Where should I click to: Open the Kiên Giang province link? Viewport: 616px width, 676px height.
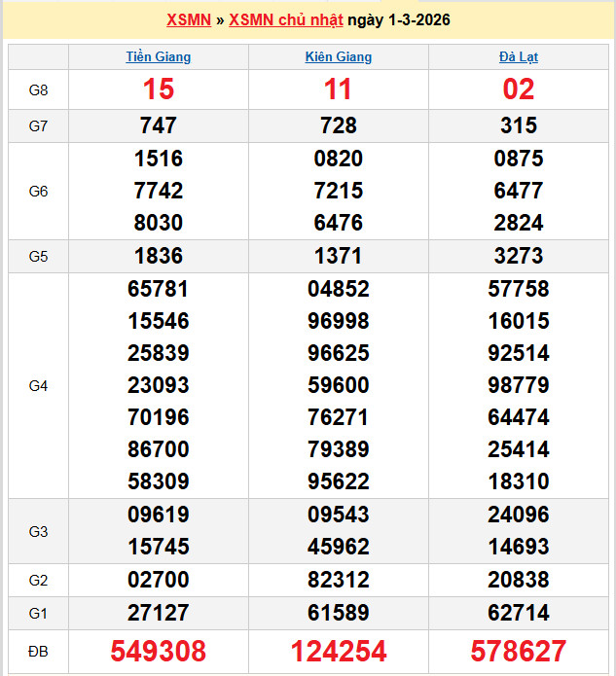point(339,57)
